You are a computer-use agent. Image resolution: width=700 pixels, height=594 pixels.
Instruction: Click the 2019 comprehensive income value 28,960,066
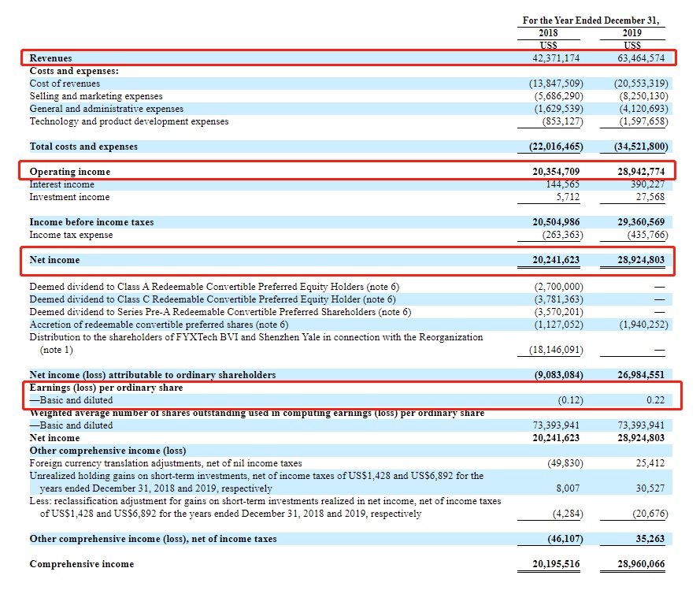point(639,564)
